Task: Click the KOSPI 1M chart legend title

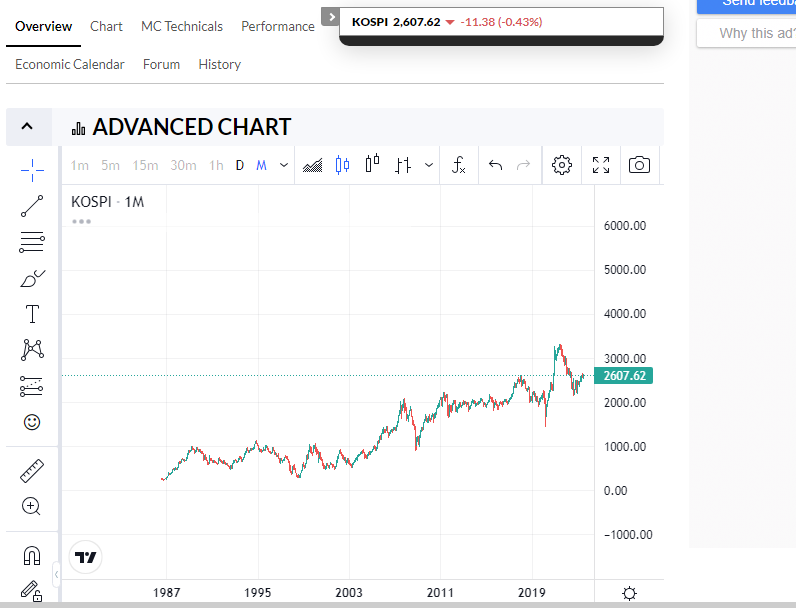Action: point(108,202)
